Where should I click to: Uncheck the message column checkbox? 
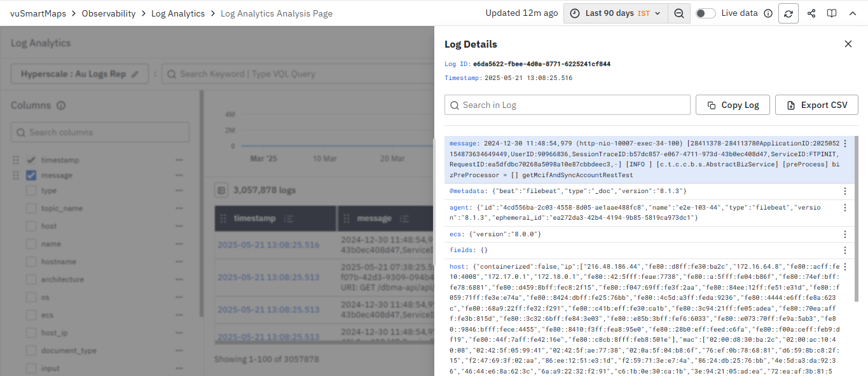click(31, 175)
